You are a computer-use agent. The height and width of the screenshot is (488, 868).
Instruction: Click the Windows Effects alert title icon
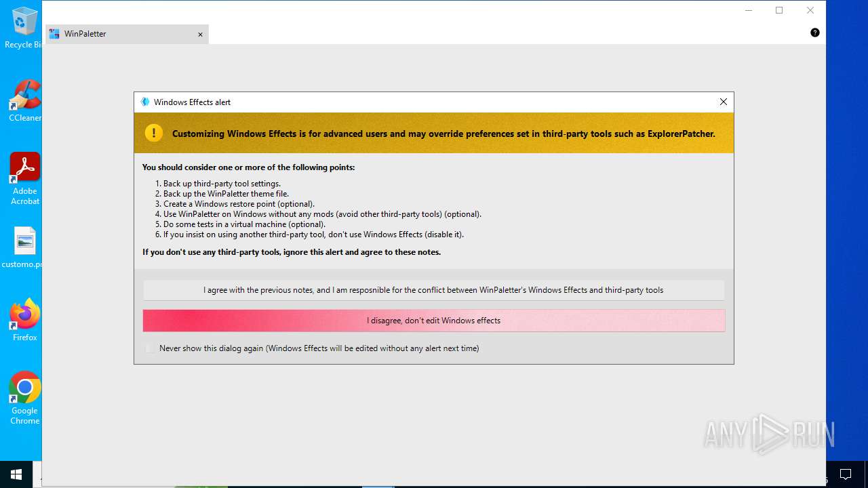point(144,102)
